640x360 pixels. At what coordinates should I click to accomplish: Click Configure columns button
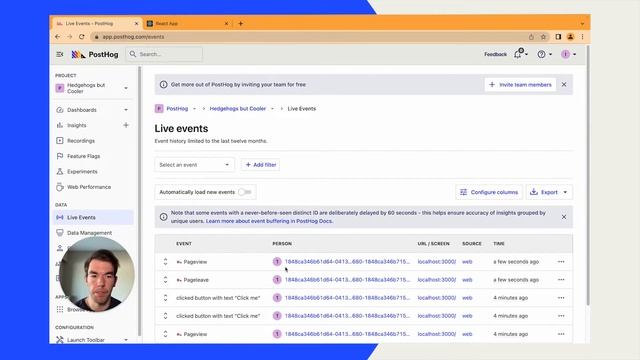click(x=489, y=192)
